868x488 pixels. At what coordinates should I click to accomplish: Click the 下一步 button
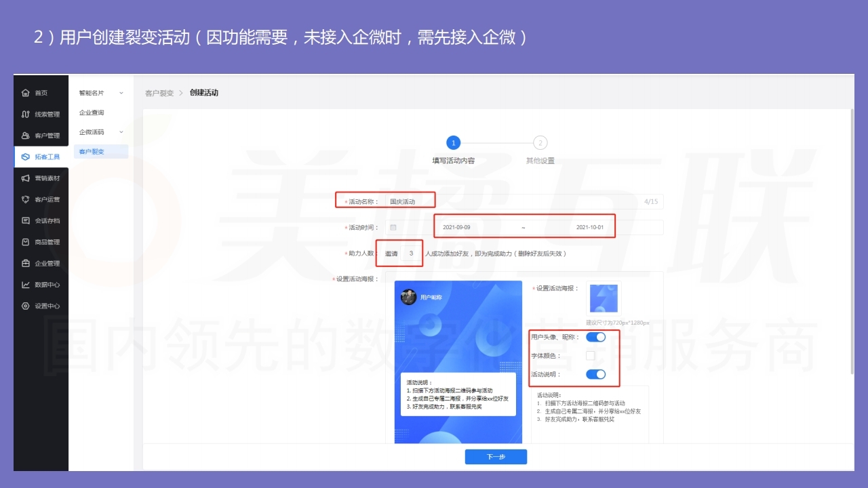[x=496, y=457]
